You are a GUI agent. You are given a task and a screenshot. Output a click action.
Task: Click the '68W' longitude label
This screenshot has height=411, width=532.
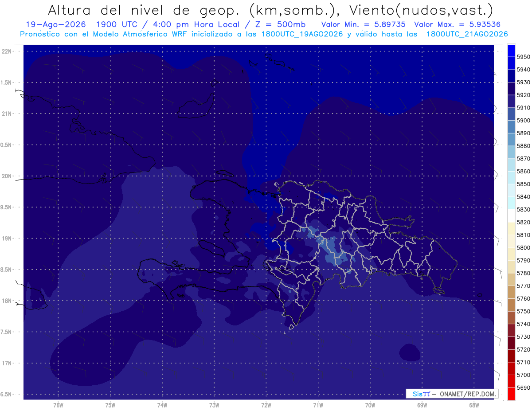[x=474, y=405]
